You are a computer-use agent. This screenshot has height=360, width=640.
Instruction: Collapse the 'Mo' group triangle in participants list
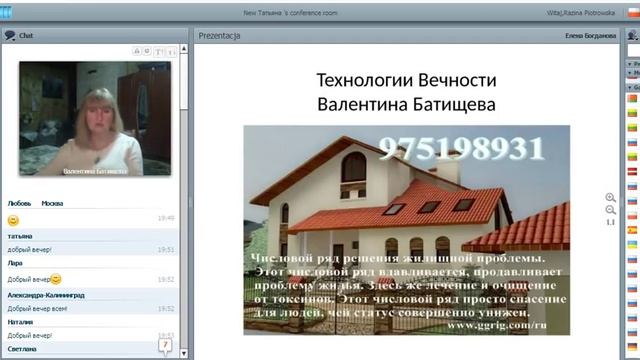click(x=630, y=73)
